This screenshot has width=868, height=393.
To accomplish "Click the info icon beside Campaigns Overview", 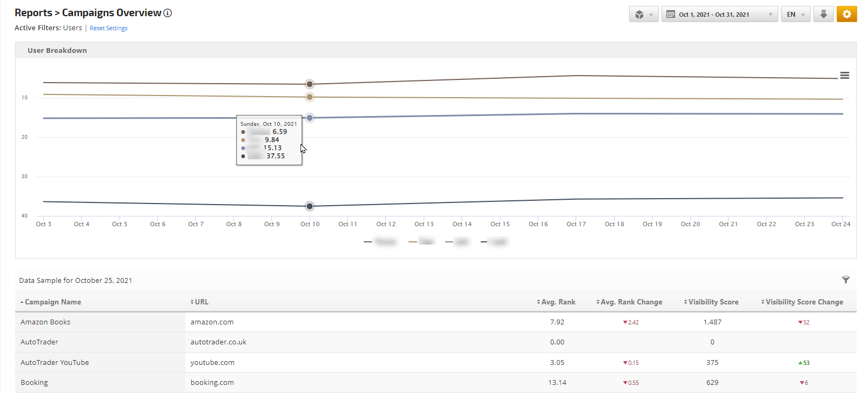I will pos(168,13).
